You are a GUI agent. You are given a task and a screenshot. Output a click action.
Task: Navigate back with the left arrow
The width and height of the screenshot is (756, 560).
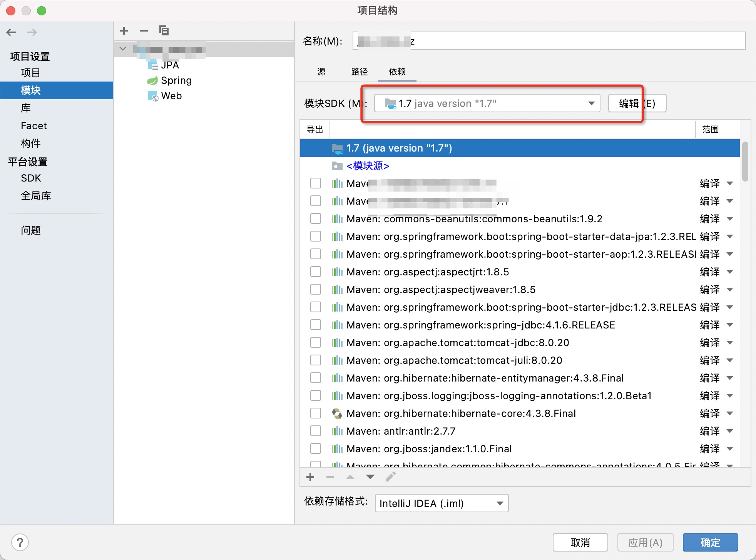[12, 32]
